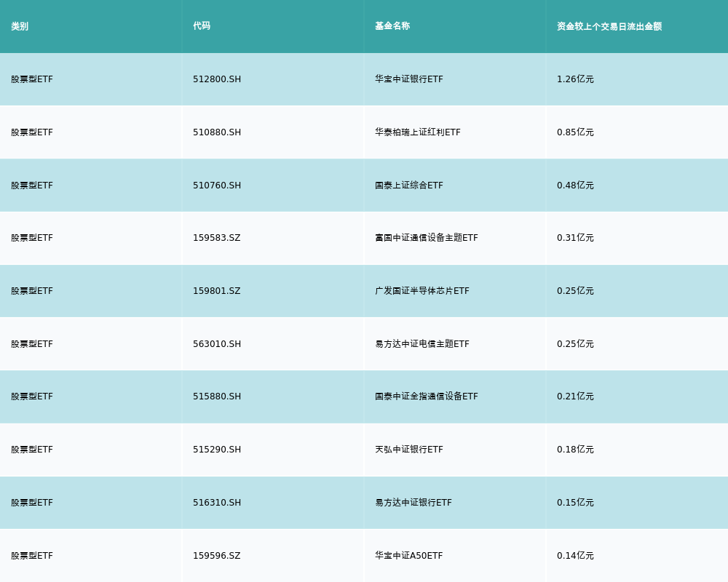Select code 159583.SZ
The width and height of the screenshot is (728, 582).
[x=217, y=238]
